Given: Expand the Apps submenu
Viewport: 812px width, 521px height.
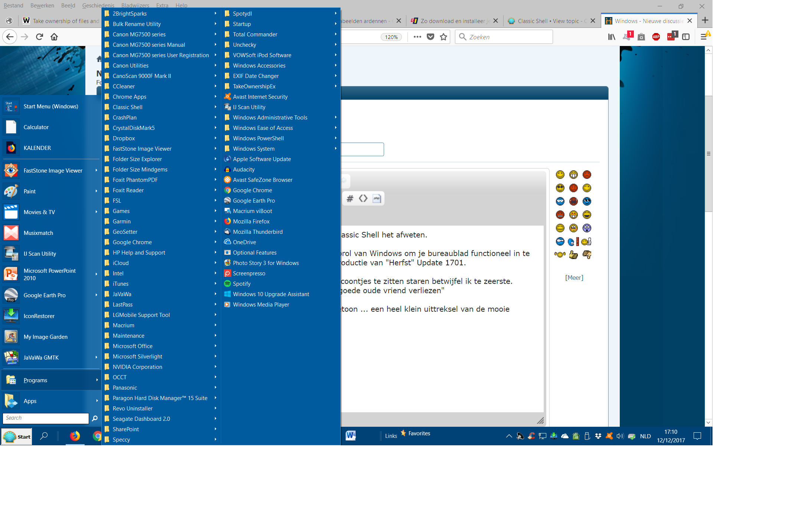Looking at the screenshot, I should (x=51, y=401).
